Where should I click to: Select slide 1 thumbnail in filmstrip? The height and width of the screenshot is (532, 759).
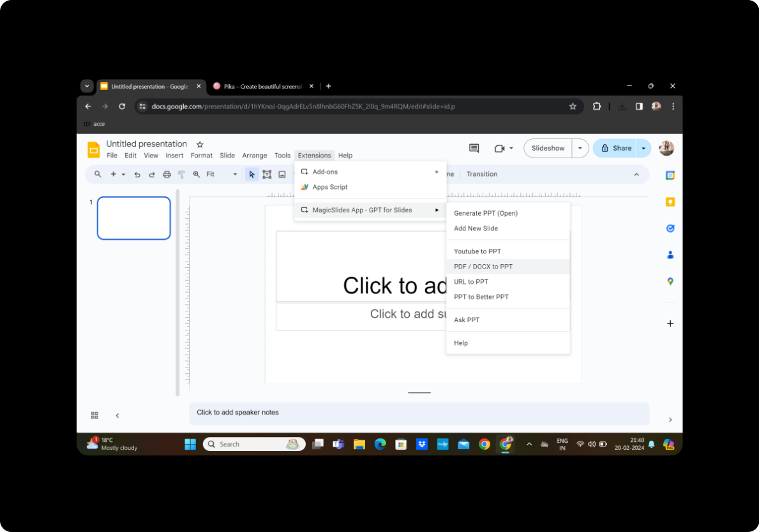click(134, 218)
